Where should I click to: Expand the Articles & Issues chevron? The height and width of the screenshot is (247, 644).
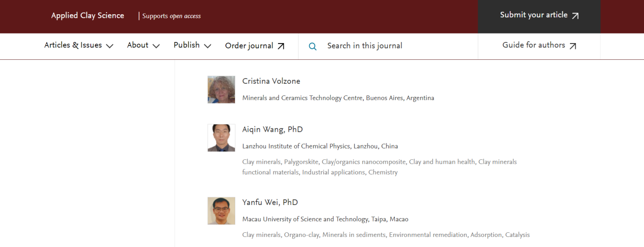coord(110,46)
